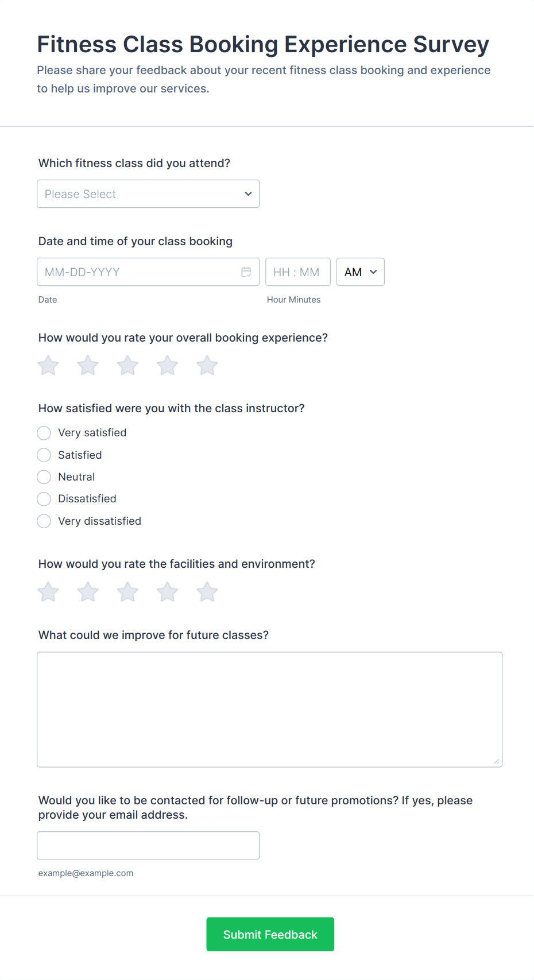
Task: Open the fitness class Please Select dropdown
Action: coord(148,194)
